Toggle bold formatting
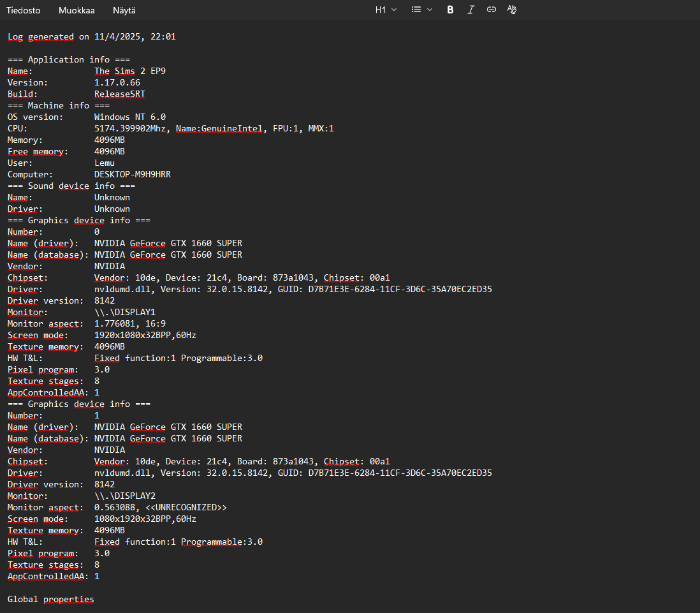700x613 pixels. (x=450, y=10)
